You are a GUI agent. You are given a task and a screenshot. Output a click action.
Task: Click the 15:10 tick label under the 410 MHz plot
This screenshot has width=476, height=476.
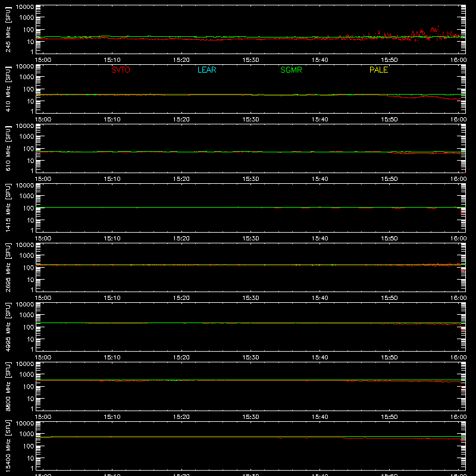[x=112, y=120]
